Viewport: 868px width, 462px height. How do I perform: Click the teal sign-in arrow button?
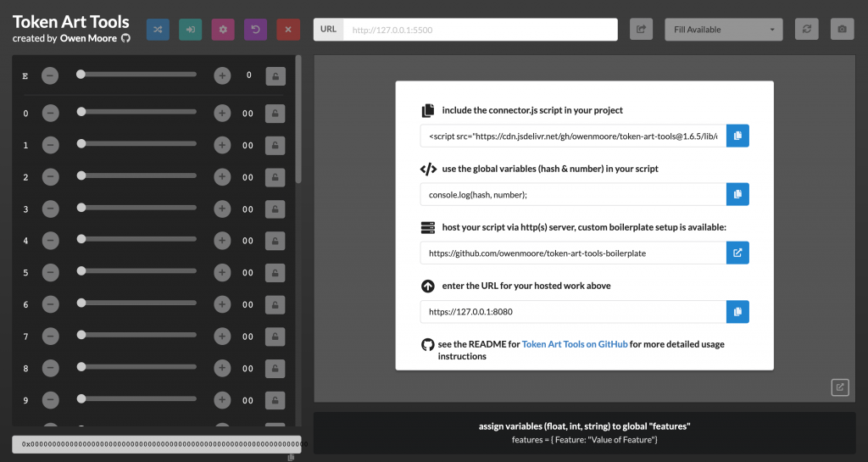(191, 30)
